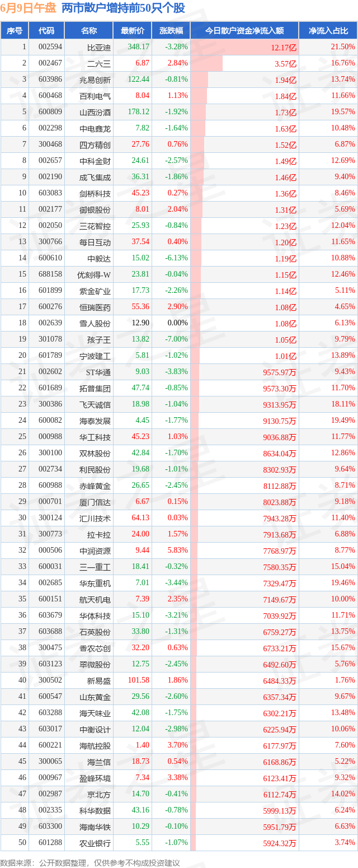Select stock name 海兰信

[99, 762]
